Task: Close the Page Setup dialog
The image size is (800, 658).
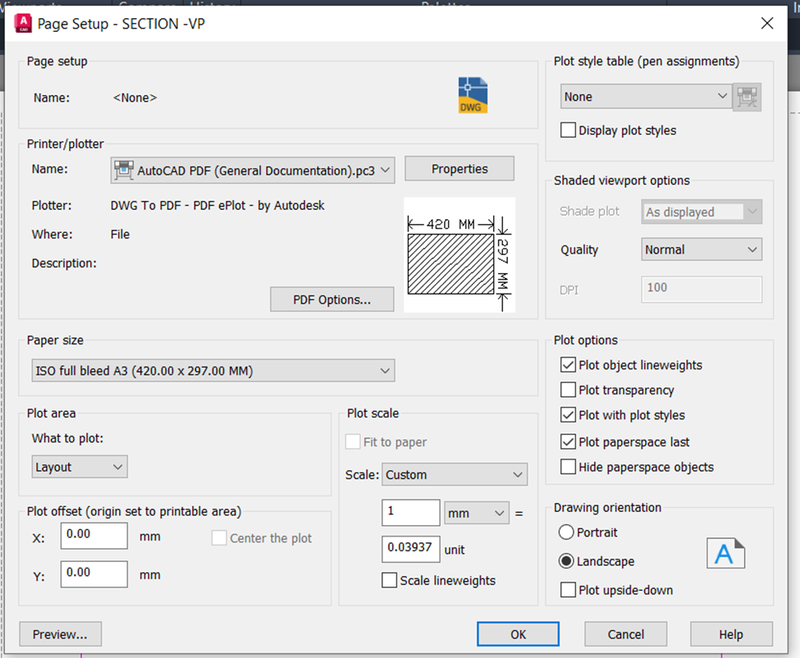Action: click(767, 23)
